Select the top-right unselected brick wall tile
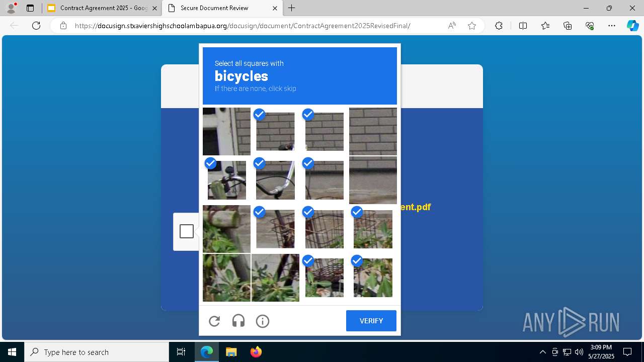 [x=373, y=131]
